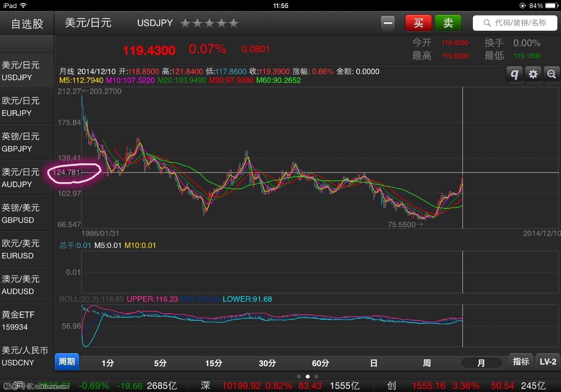Viewport: 561px width, 392px height.
Task: Tap 换手 value 0.00%
Action: pos(527,43)
